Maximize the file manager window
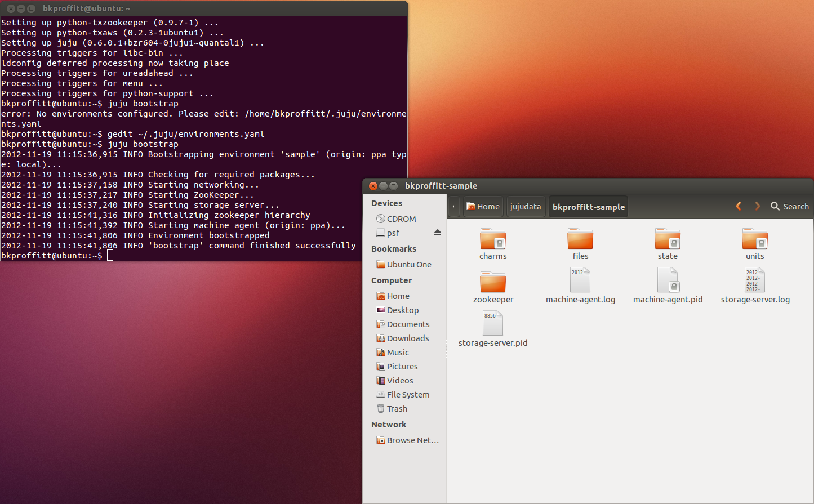The image size is (814, 504). pos(393,186)
